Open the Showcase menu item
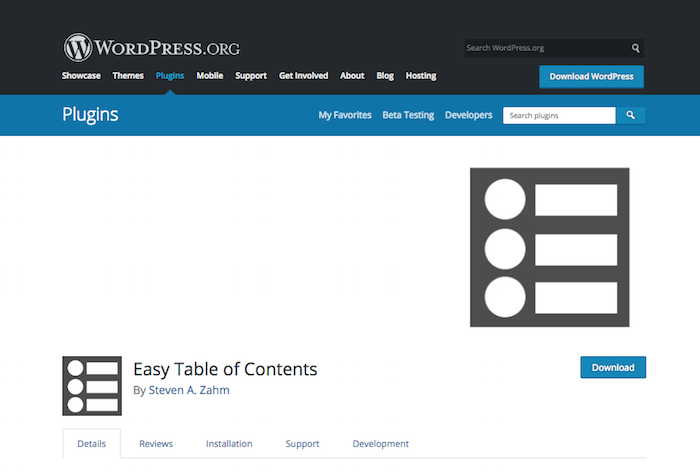This screenshot has width=700, height=475. (x=81, y=75)
